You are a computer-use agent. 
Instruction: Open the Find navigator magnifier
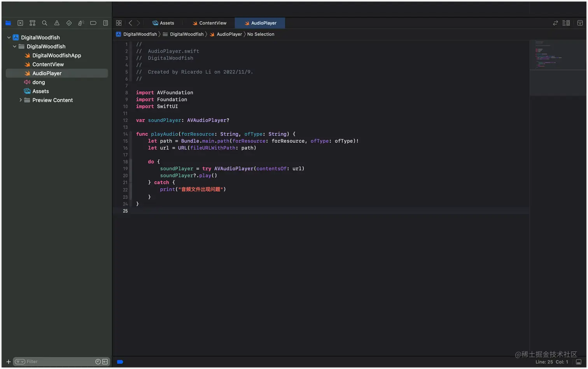click(x=45, y=23)
